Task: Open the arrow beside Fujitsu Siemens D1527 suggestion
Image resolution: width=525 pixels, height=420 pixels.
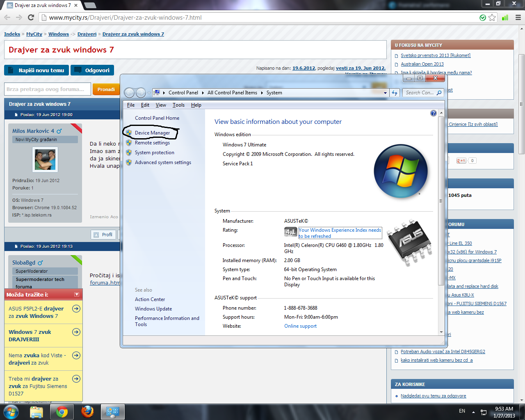Action: (x=76, y=379)
